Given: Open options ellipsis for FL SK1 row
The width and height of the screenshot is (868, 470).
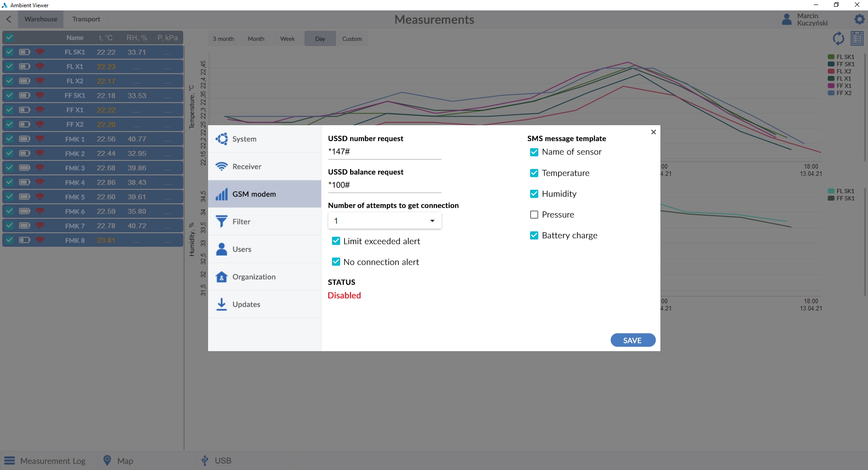Looking at the screenshot, I should 168,52.
